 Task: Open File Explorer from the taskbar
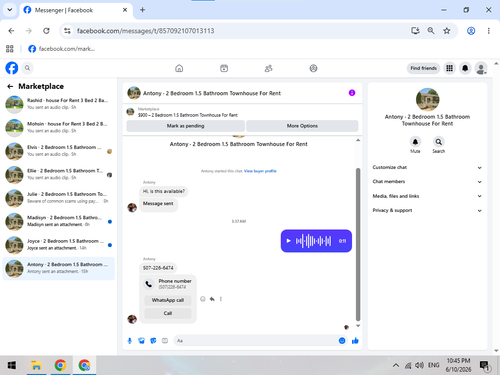pyautogui.click(x=36, y=365)
